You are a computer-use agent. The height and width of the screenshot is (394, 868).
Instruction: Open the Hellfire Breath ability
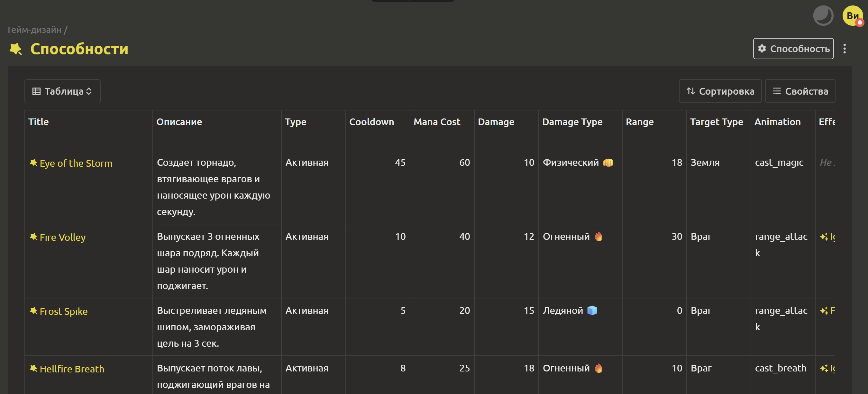72,369
